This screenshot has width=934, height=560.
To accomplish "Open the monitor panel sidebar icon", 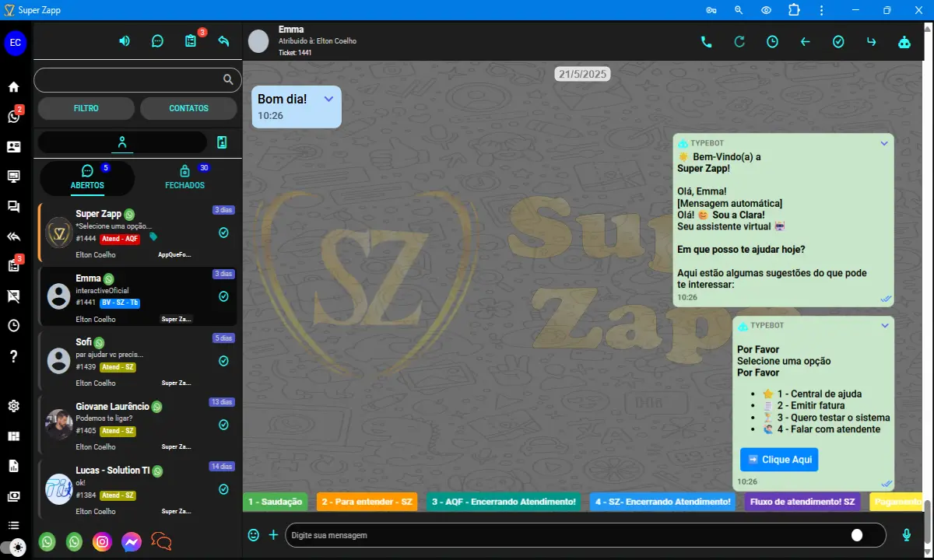I will click(13, 177).
